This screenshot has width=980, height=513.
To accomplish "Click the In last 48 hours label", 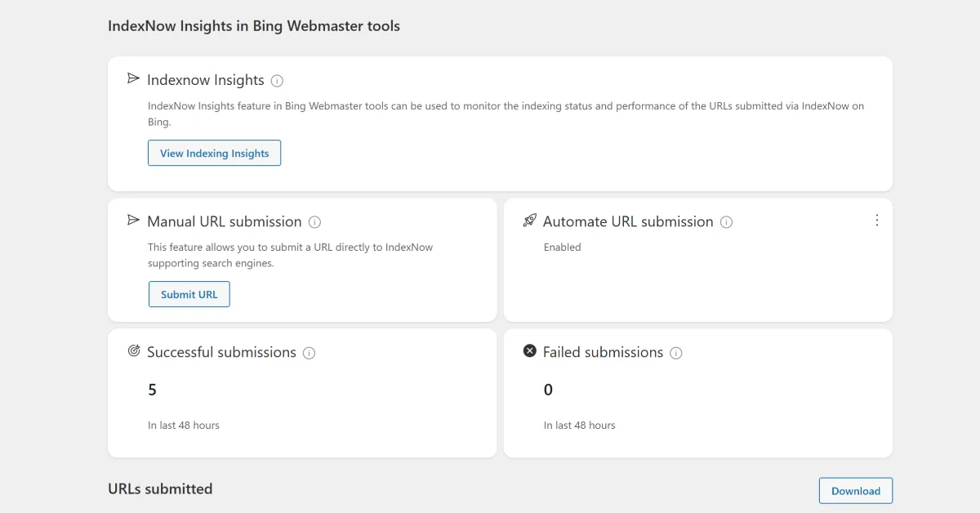I will point(184,425).
